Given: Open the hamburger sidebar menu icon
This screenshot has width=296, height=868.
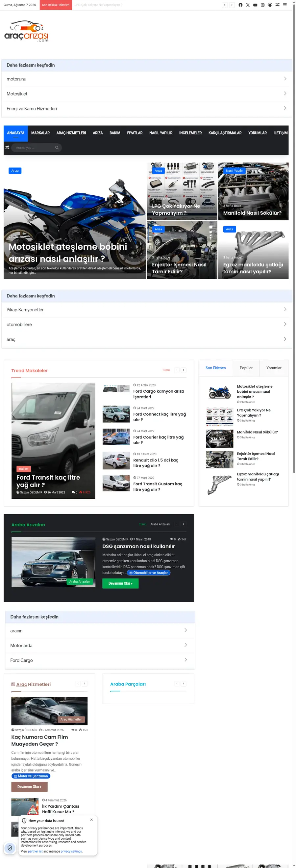Looking at the screenshot, I should click(x=285, y=5).
